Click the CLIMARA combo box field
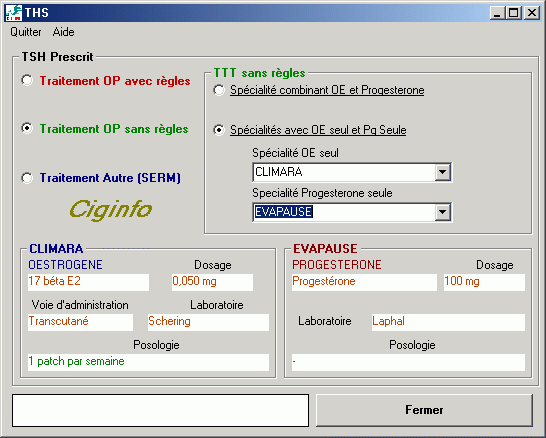The width and height of the screenshot is (546, 438). pos(344,172)
